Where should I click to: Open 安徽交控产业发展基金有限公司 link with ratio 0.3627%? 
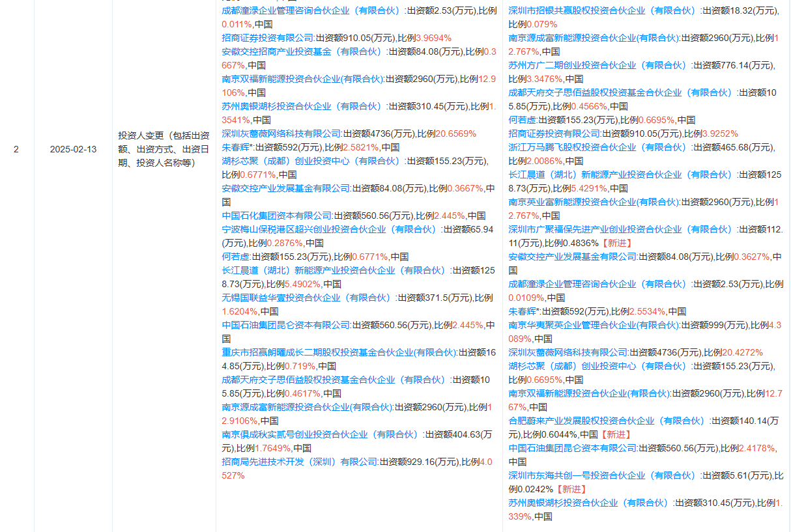pos(573,257)
